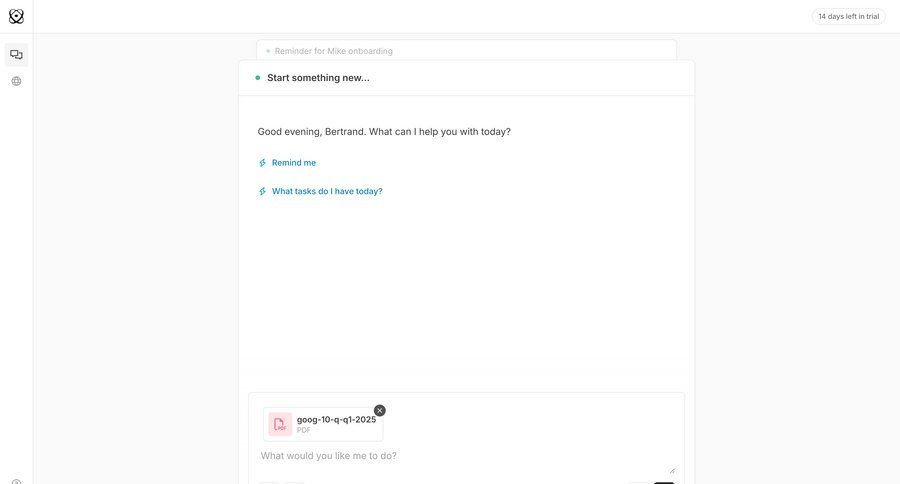Click the lightning icon beside the tasks suggestion
This screenshot has height=484, width=900.
(x=263, y=192)
